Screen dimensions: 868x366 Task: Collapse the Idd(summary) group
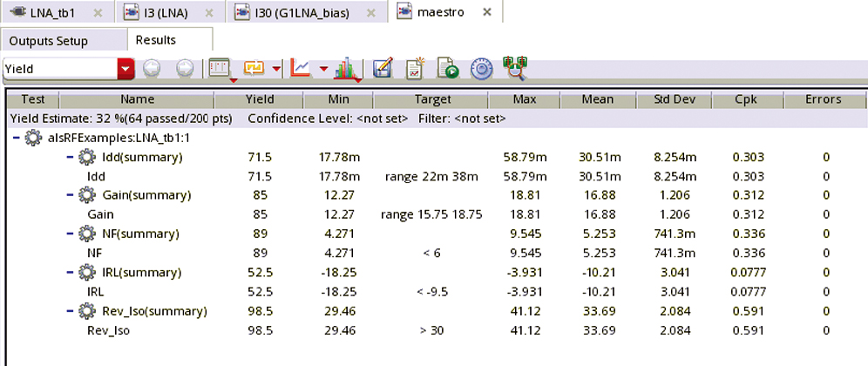(x=71, y=157)
